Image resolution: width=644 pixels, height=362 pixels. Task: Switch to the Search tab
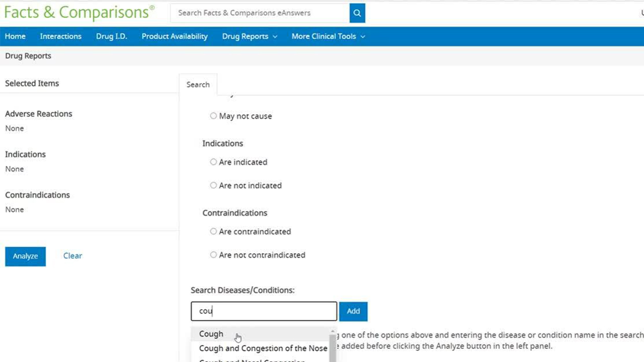click(198, 84)
